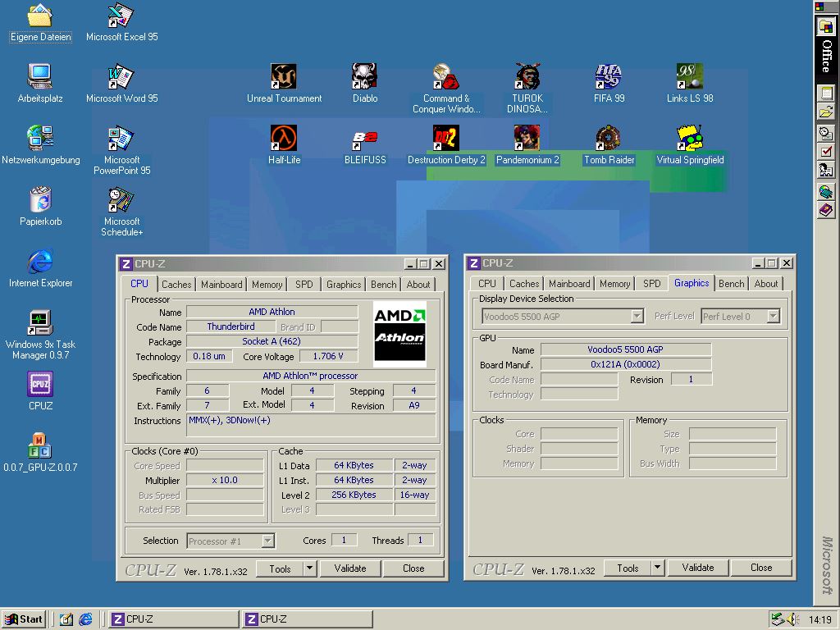Switch to Mainboard tab in Athlon CPU-Z window

(x=221, y=285)
